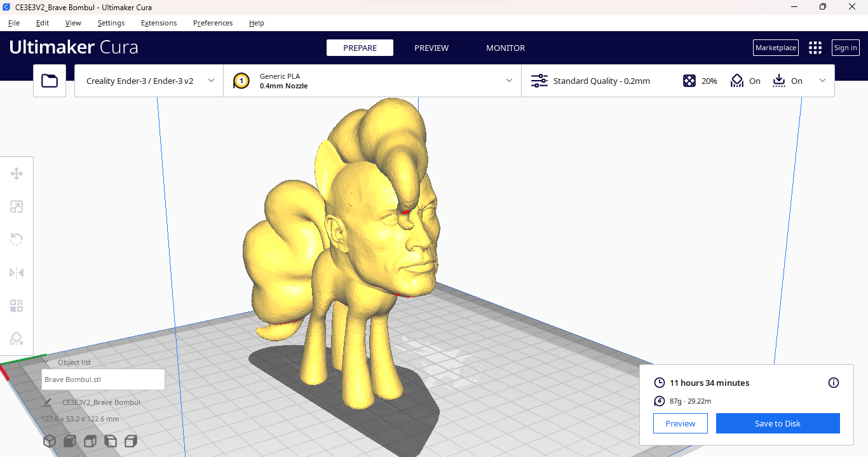Switch to top view cube
Image resolution: width=868 pixels, height=457 pixels.
pyautogui.click(x=90, y=440)
